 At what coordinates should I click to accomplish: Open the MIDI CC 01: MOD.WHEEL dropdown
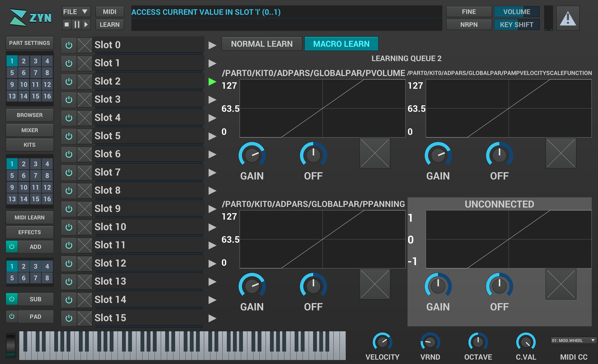point(573,341)
